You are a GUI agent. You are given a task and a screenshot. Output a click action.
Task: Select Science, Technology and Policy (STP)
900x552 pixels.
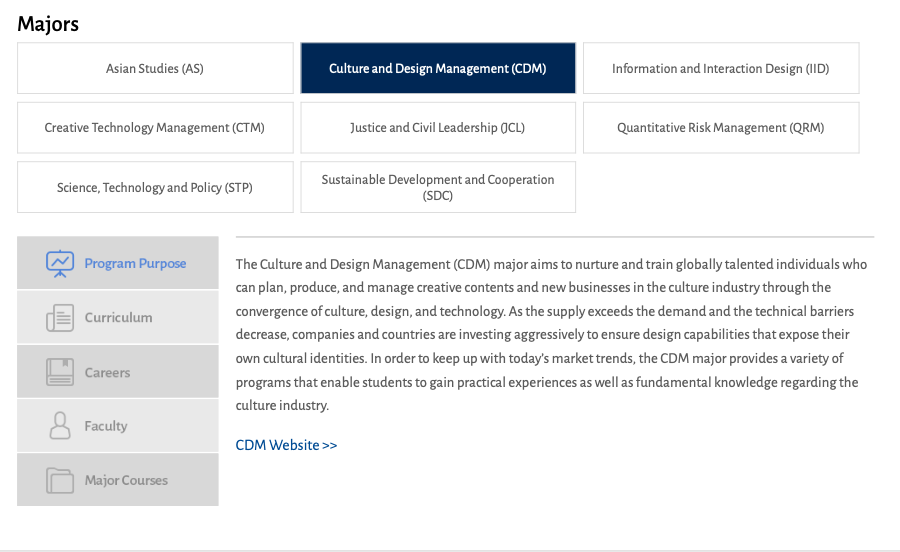click(x=155, y=187)
